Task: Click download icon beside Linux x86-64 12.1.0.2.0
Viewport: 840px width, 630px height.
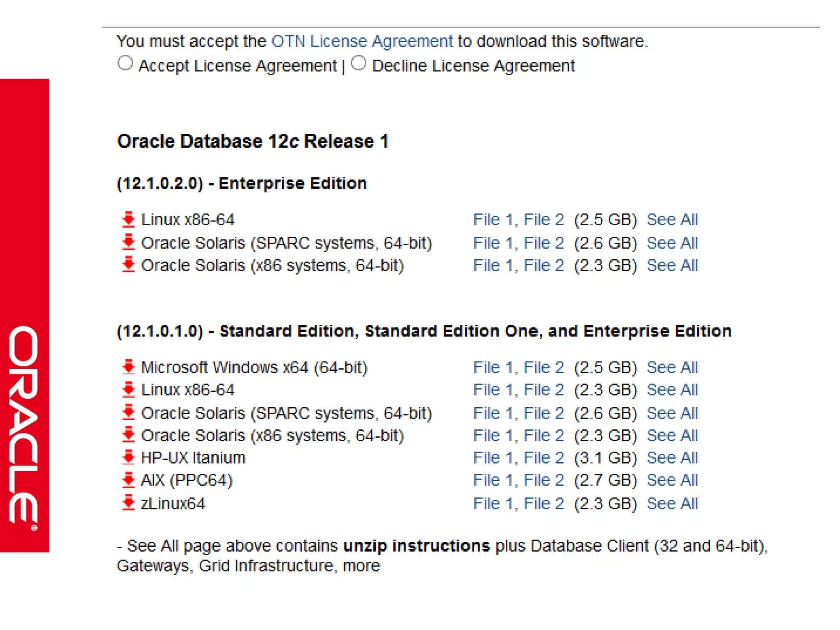Action: (x=128, y=219)
